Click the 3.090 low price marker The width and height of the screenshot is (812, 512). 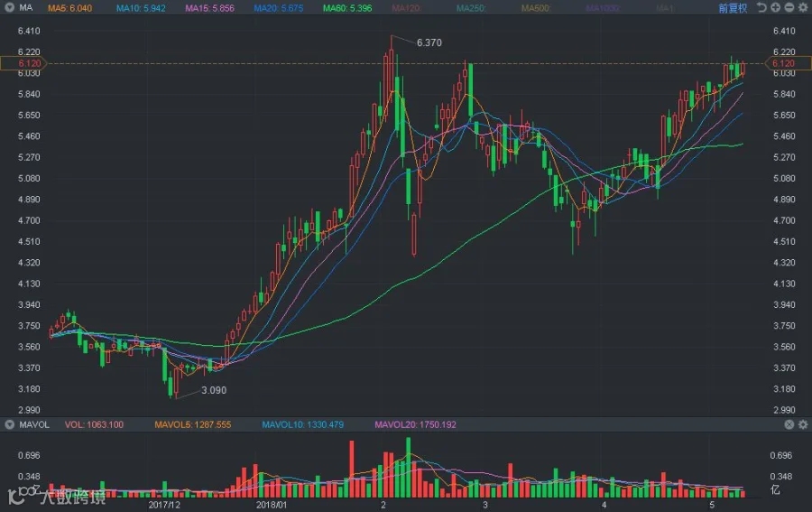(x=214, y=390)
